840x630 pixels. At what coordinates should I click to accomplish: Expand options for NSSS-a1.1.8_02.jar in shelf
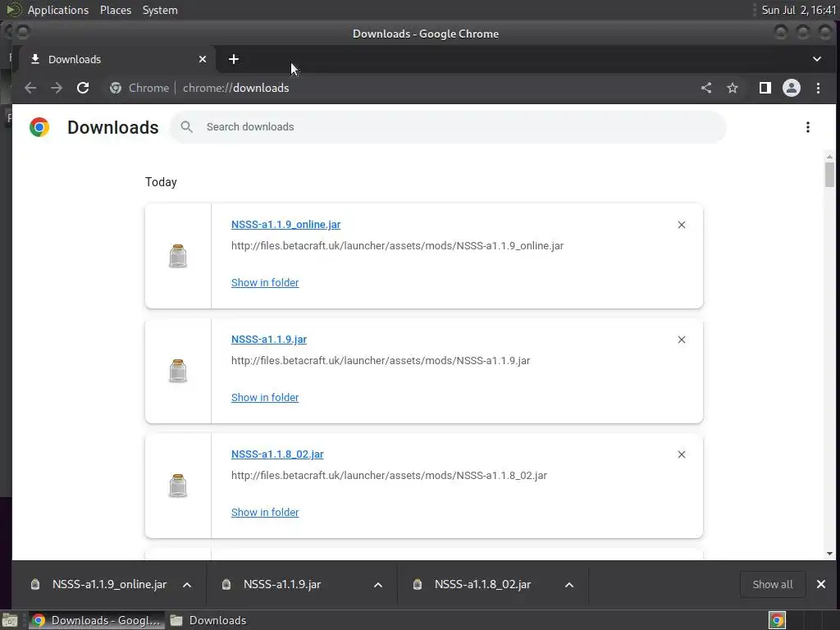569,584
